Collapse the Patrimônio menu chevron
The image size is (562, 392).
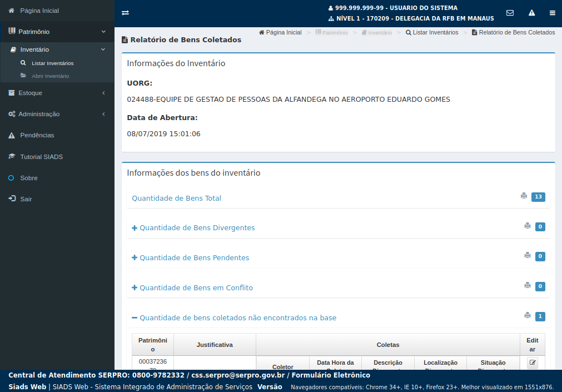pyautogui.click(x=103, y=32)
